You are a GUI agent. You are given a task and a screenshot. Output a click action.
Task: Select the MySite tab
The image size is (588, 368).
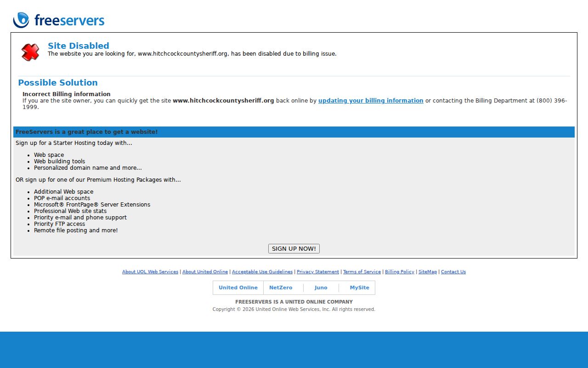(360, 288)
